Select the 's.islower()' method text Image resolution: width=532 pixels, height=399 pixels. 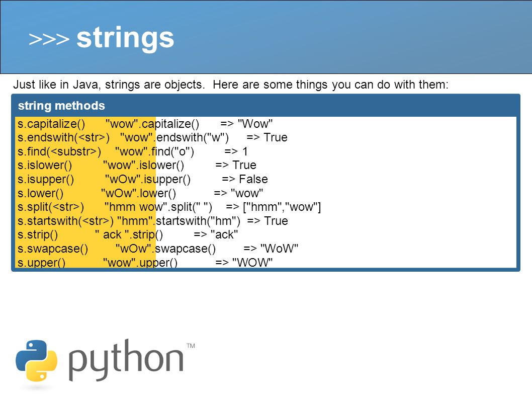click(45, 166)
